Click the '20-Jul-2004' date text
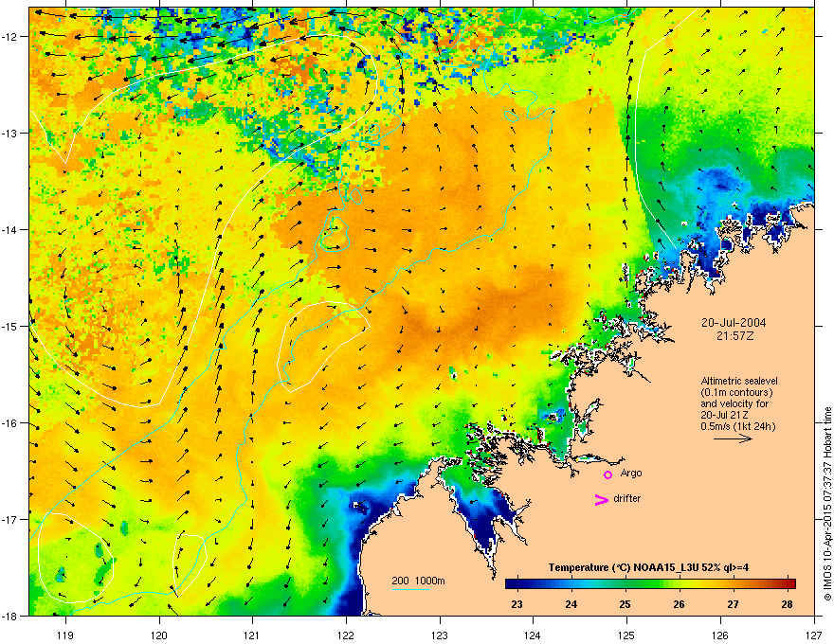 (x=734, y=323)
